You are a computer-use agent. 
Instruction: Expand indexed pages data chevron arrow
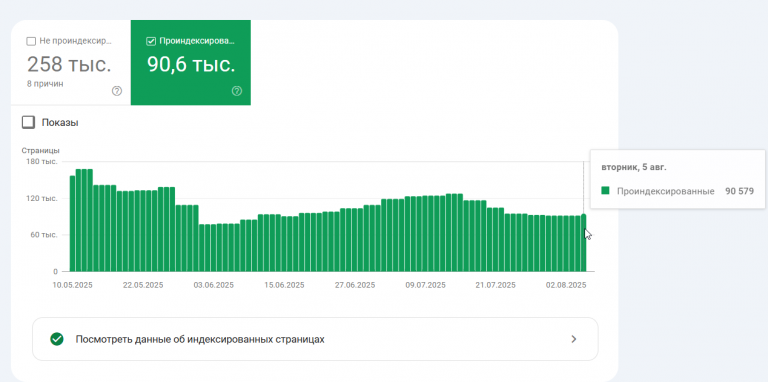pyautogui.click(x=574, y=339)
